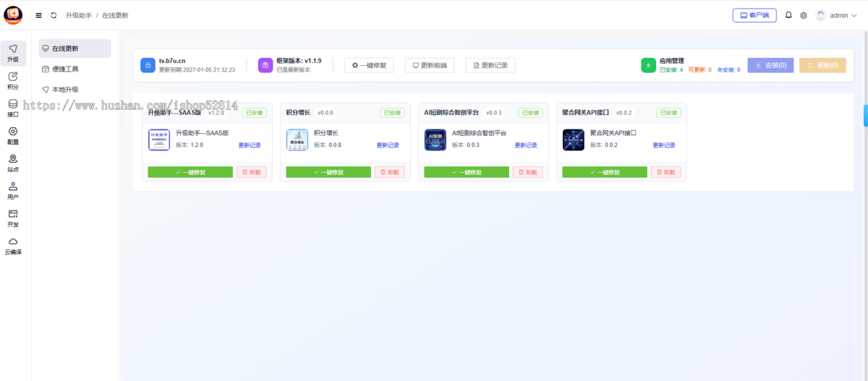
Task: Open the 站点 sidebar section
Action: [x=13, y=163]
